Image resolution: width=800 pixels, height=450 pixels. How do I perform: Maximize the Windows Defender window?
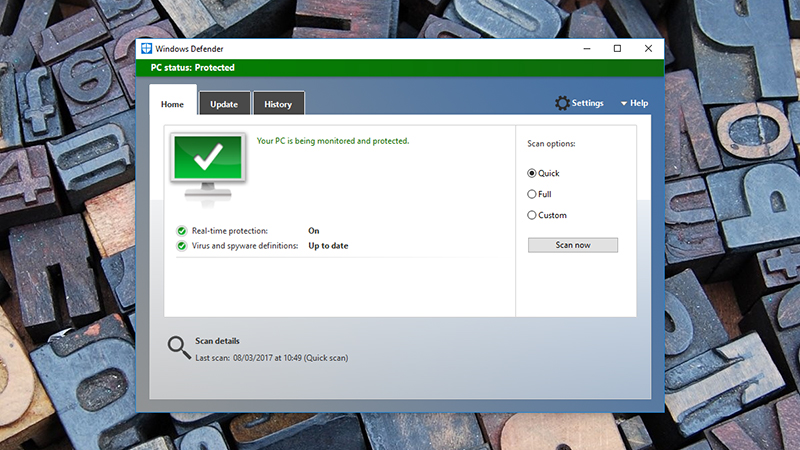[x=617, y=48]
